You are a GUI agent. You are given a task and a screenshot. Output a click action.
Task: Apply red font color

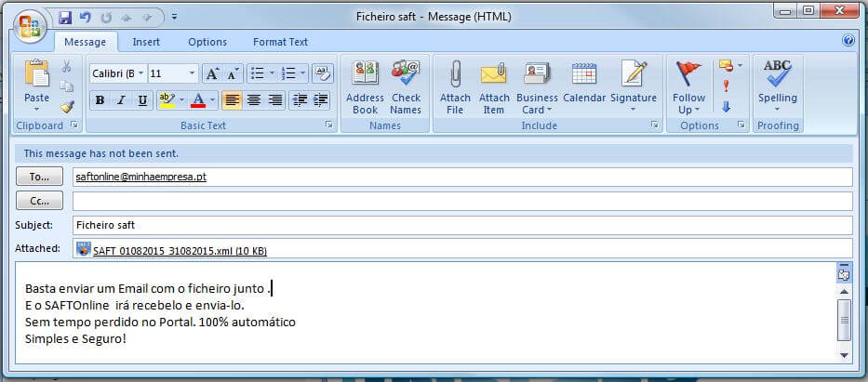(x=198, y=100)
